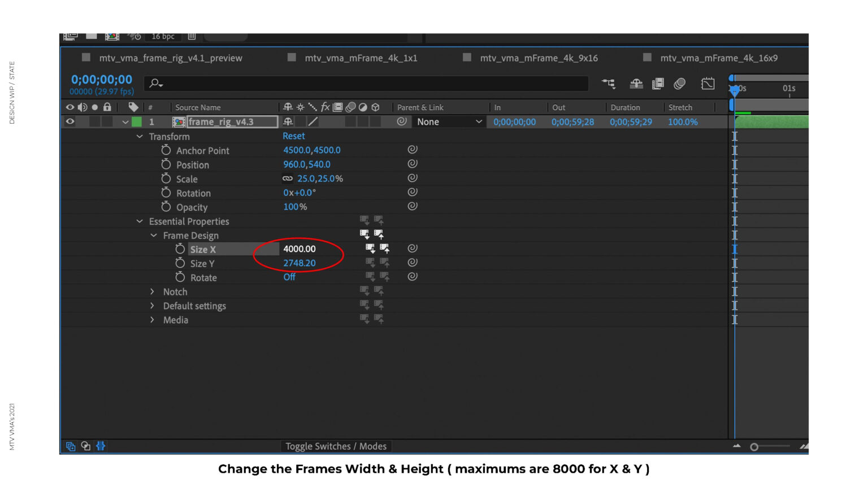This screenshot has width=868, height=488.
Task: Click the search magnifier icon
Action: (x=155, y=84)
